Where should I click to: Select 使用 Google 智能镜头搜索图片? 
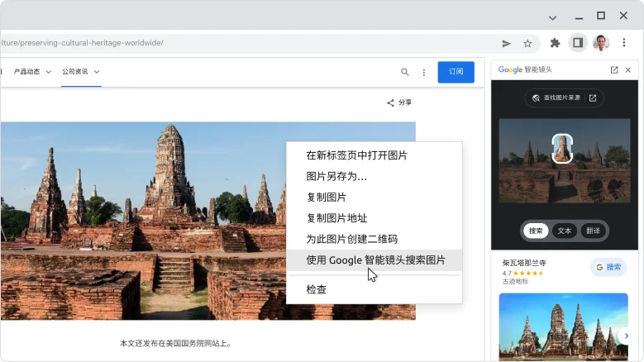[374, 260]
